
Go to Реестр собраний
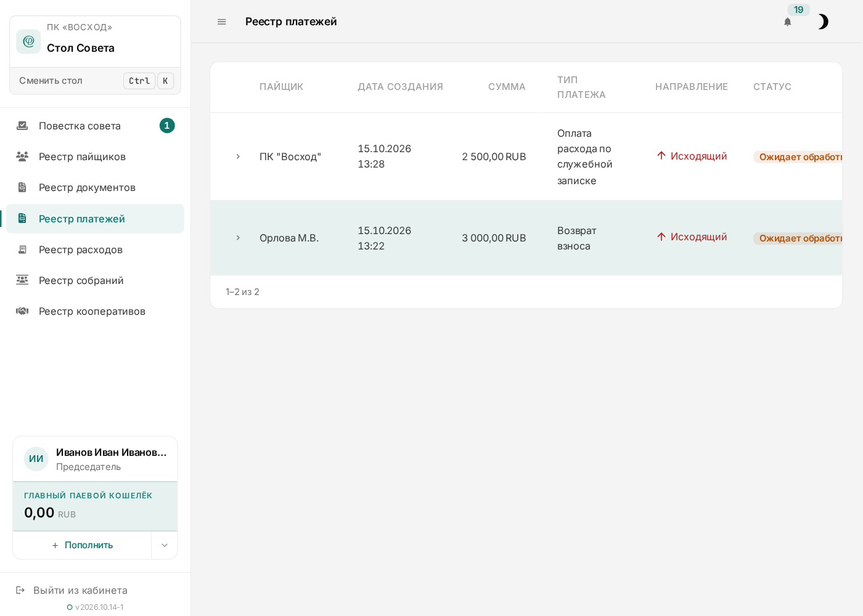95,280
